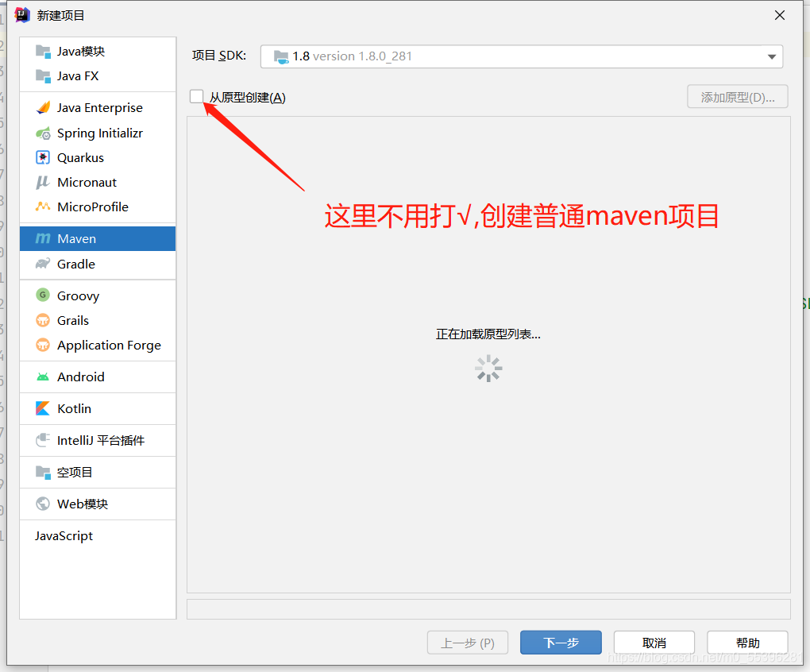Choose the Java Enterprise project type
Screen dimensions: 810x672
100,107
